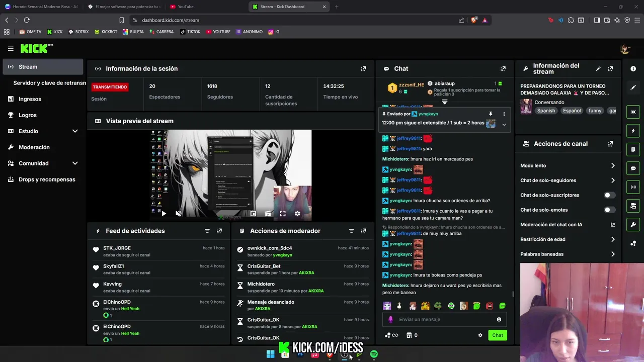Screen dimensions: 644x362
Task: Open the filter menu in Feed de actividades
Action: coord(207,231)
